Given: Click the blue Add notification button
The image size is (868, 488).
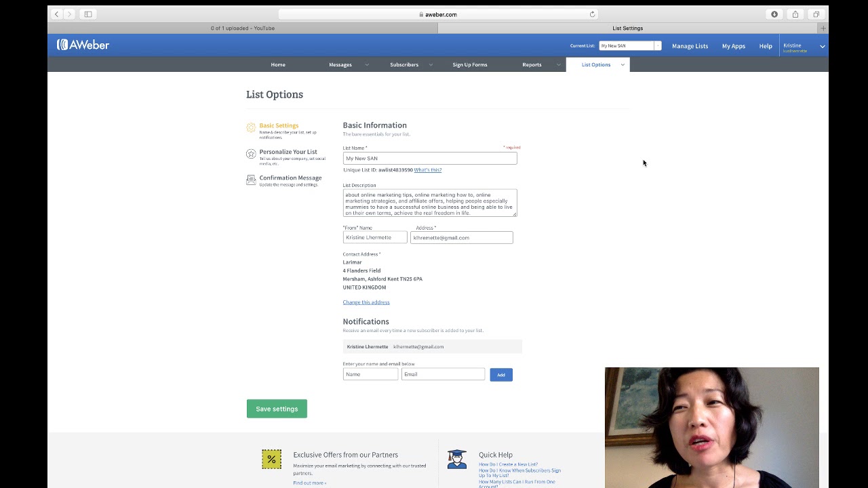Looking at the screenshot, I should click(501, 375).
